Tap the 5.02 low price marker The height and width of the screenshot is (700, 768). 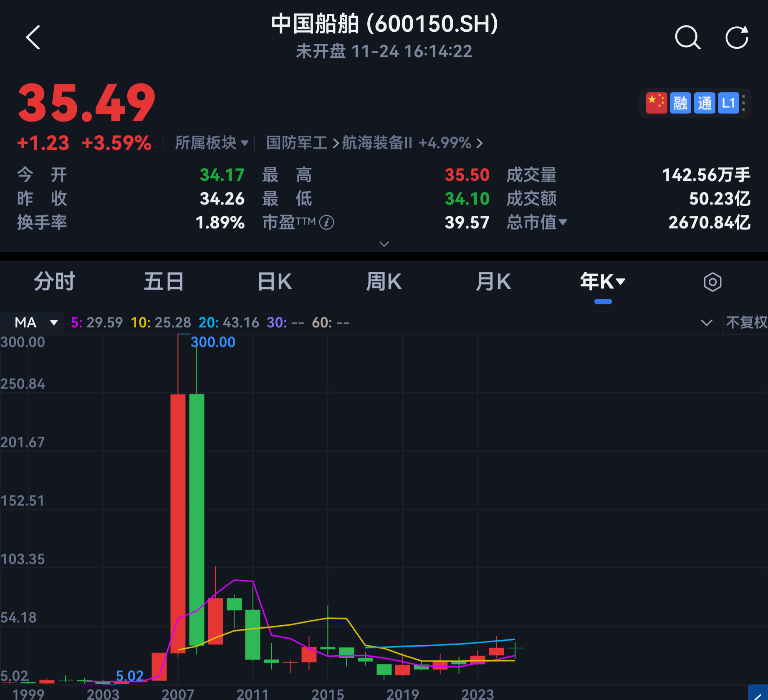point(130,676)
